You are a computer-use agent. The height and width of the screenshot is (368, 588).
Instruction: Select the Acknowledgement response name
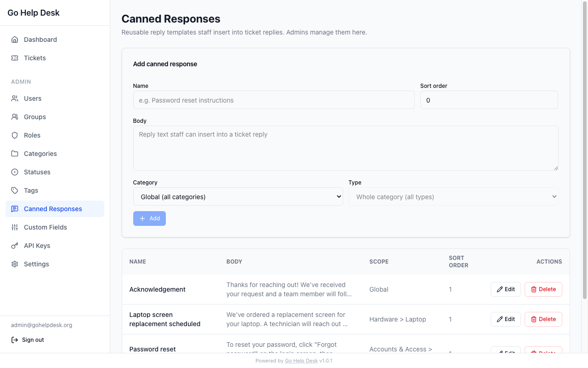[158, 289]
